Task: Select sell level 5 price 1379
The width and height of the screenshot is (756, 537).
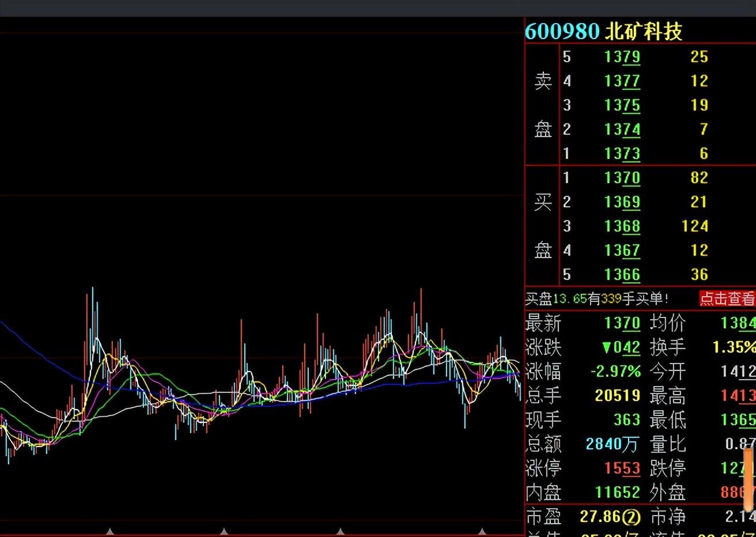Action: (622, 56)
